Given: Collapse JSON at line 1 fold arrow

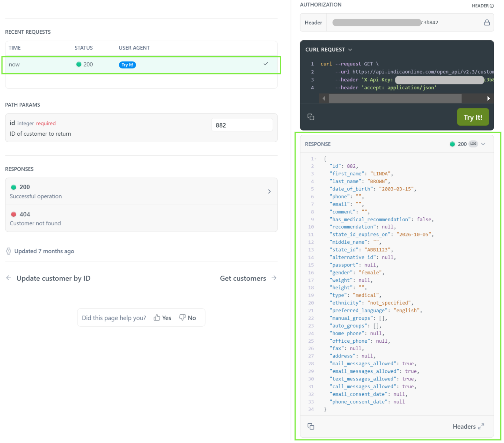Looking at the screenshot, I should pyautogui.click(x=315, y=159).
